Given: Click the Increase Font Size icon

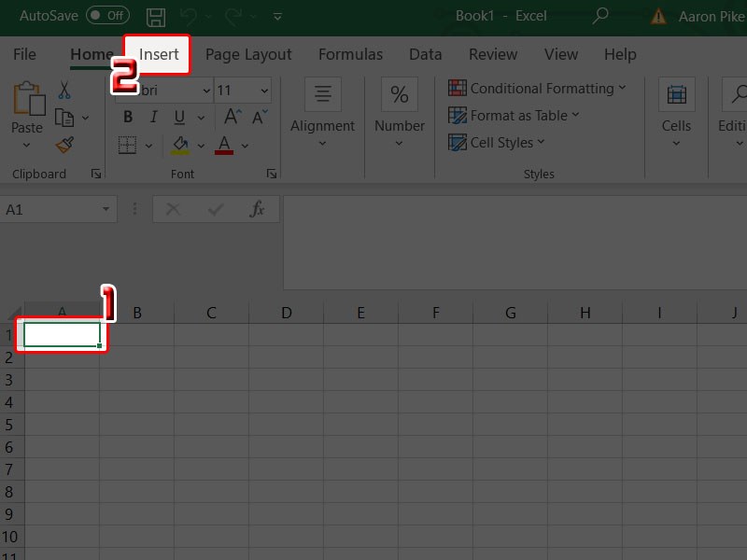Looking at the screenshot, I should pos(231,118).
